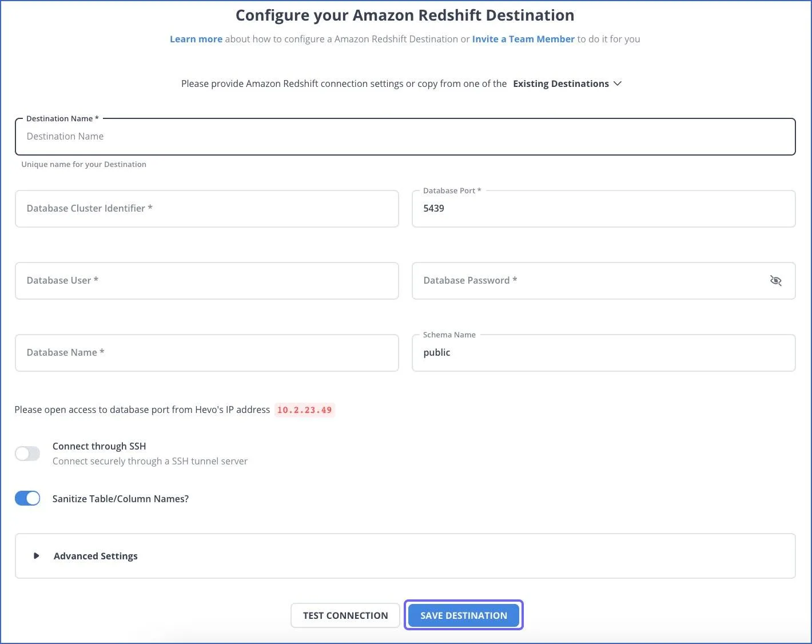Select the Database Cluster Identifier field
The height and width of the screenshot is (644, 812).
tap(207, 208)
